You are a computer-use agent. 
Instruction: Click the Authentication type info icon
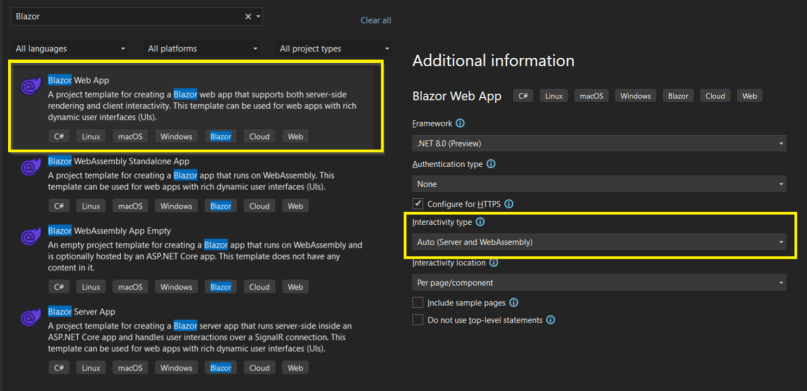(x=490, y=164)
